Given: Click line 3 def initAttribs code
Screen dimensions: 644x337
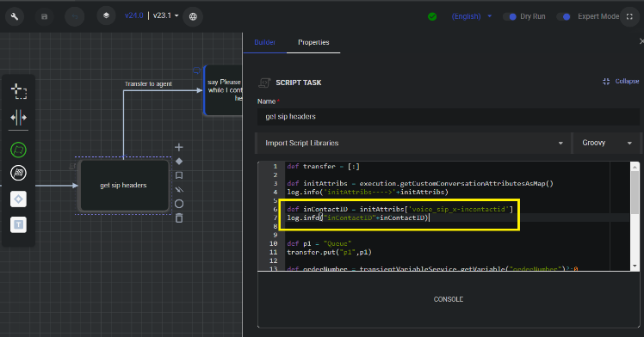Looking at the screenshot, I should pyautogui.click(x=420, y=183).
